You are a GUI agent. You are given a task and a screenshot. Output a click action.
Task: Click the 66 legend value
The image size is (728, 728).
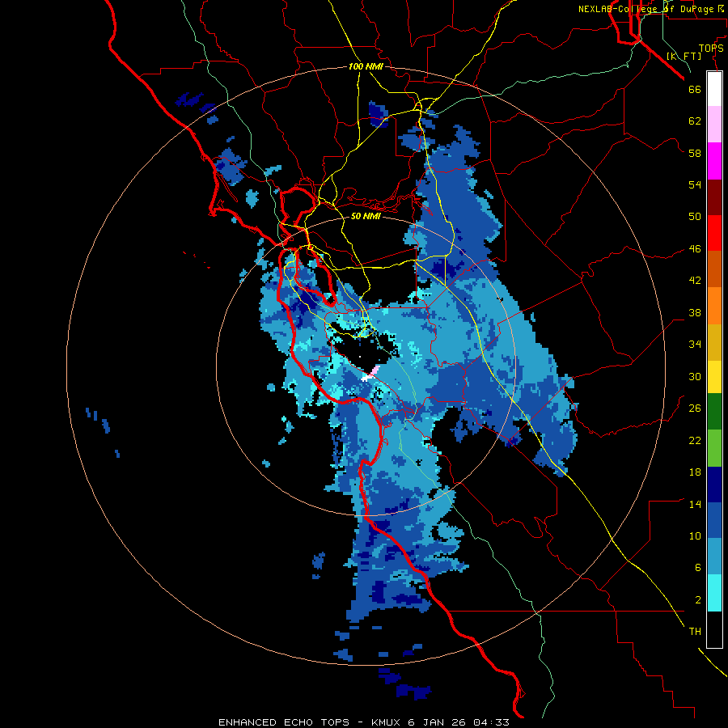point(695,89)
